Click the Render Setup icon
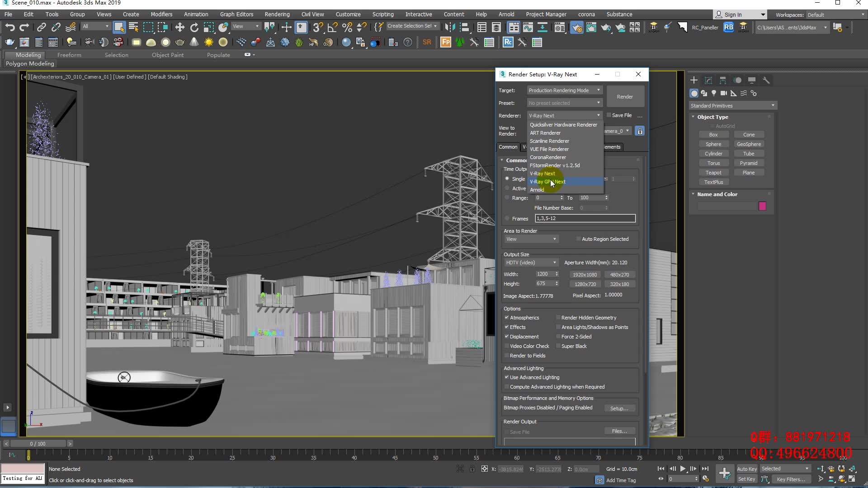This screenshot has height=488, width=868. (x=577, y=27)
